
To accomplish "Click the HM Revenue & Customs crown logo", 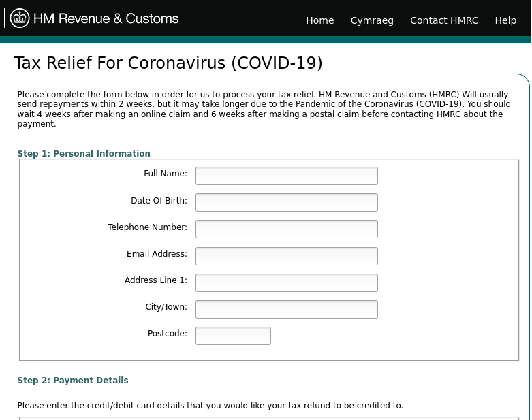I will pos(20,18).
